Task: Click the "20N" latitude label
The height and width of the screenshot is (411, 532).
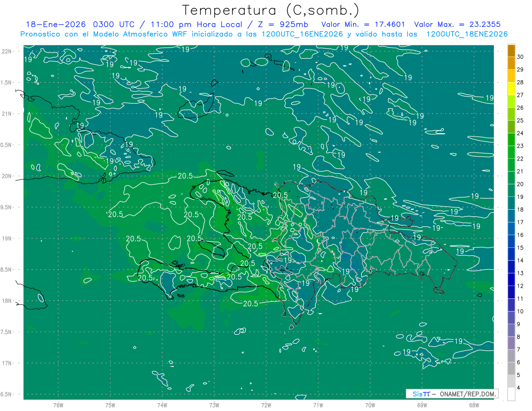Action: pos(7,176)
